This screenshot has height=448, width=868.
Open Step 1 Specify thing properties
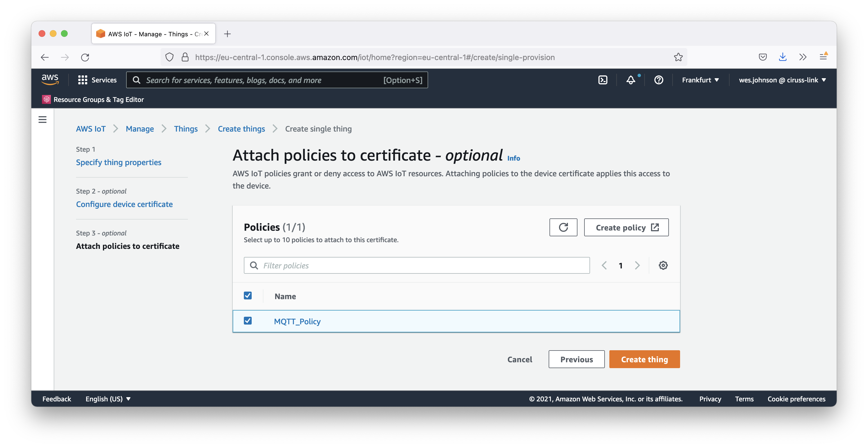119,162
